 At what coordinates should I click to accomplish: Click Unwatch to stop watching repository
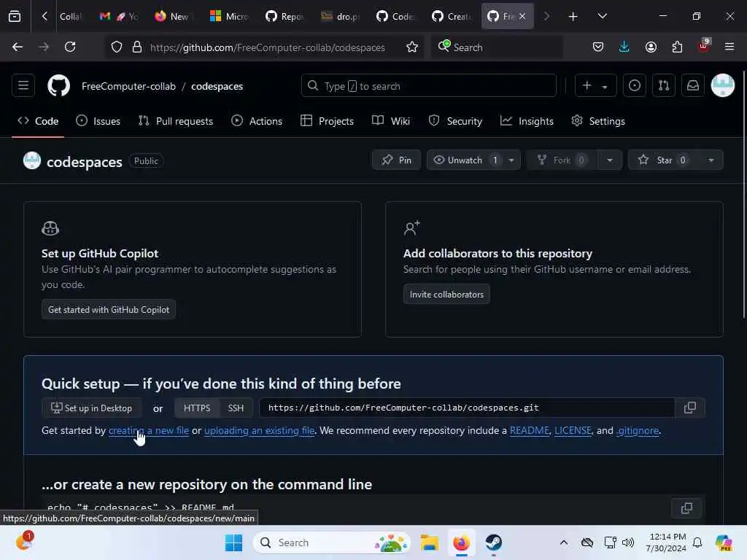coord(465,160)
